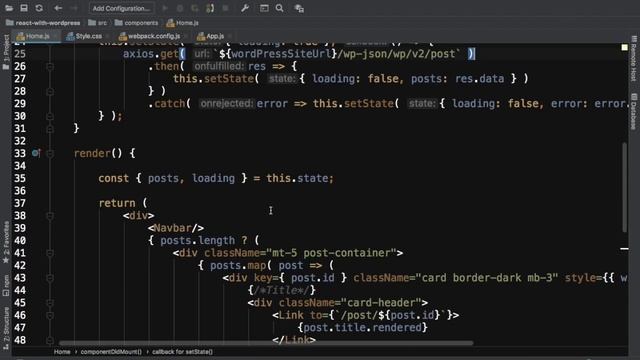Collapse the card div fold at line 43
This screenshot has height=360, width=640.
[50, 278]
